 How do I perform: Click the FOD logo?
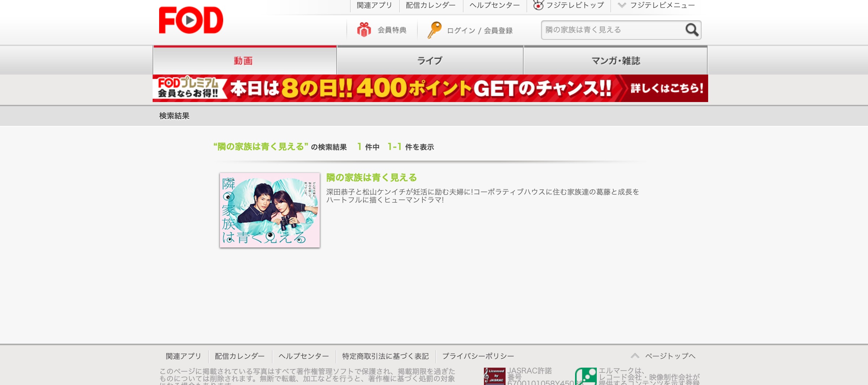coord(191,20)
